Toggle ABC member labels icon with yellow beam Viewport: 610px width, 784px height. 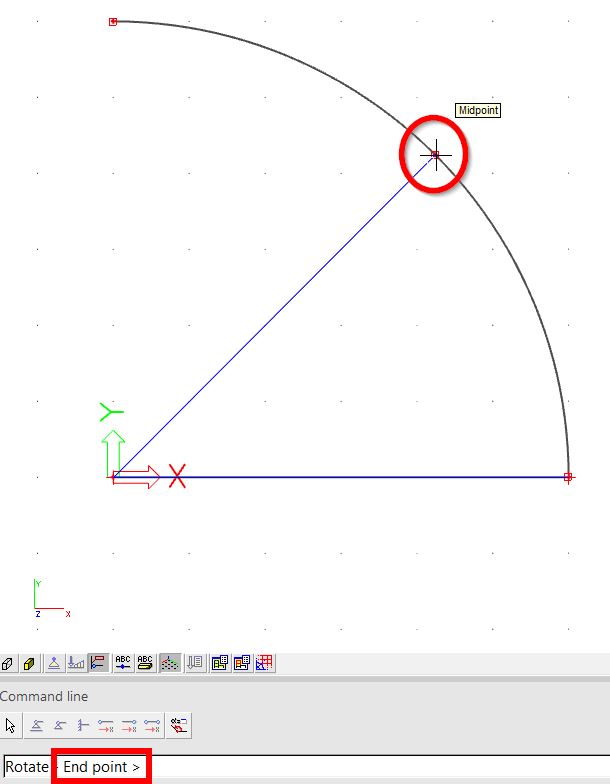pyautogui.click(x=145, y=663)
